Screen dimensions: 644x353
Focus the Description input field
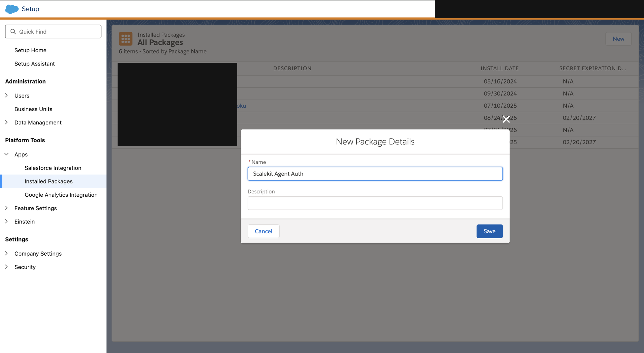(375, 203)
